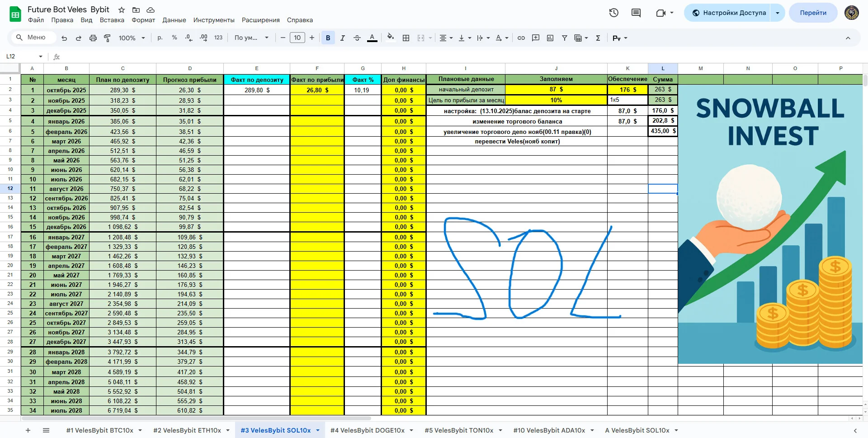
Task: Show all sheets list
Action: click(x=46, y=430)
